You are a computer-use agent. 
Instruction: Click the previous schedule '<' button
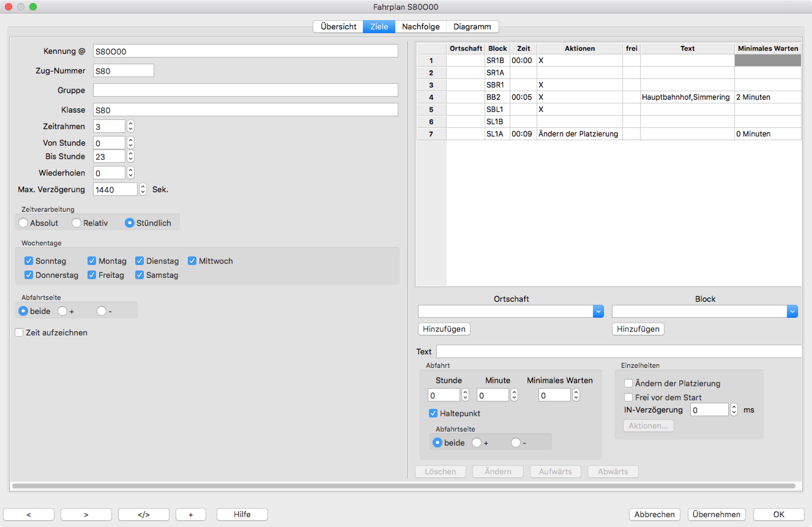click(29, 514)
